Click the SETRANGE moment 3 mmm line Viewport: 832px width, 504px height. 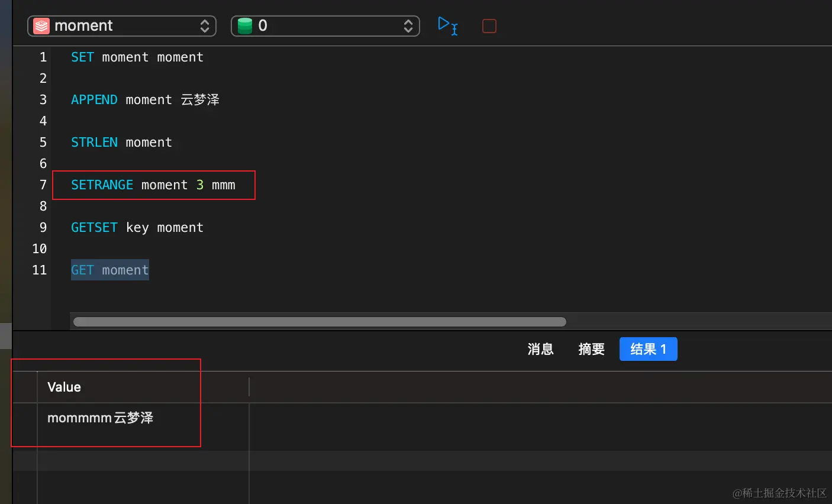pyautogui.click(x=153, y=185)
